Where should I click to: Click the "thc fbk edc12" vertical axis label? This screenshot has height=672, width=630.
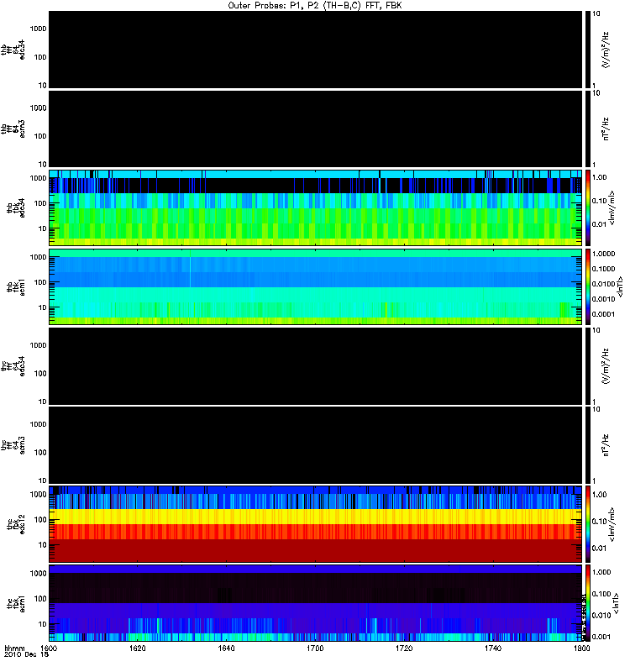tap(15, 523)
